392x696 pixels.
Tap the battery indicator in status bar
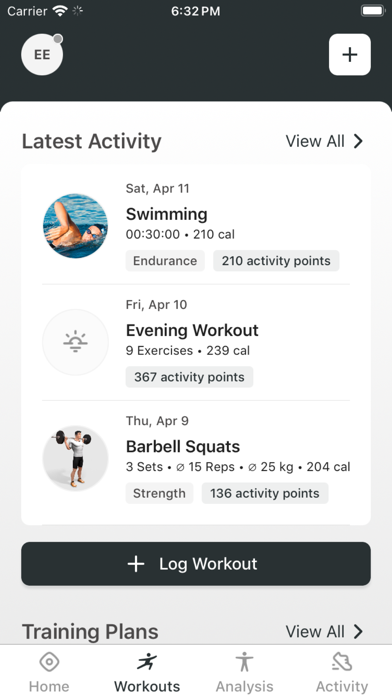click(x=373, y=11)
